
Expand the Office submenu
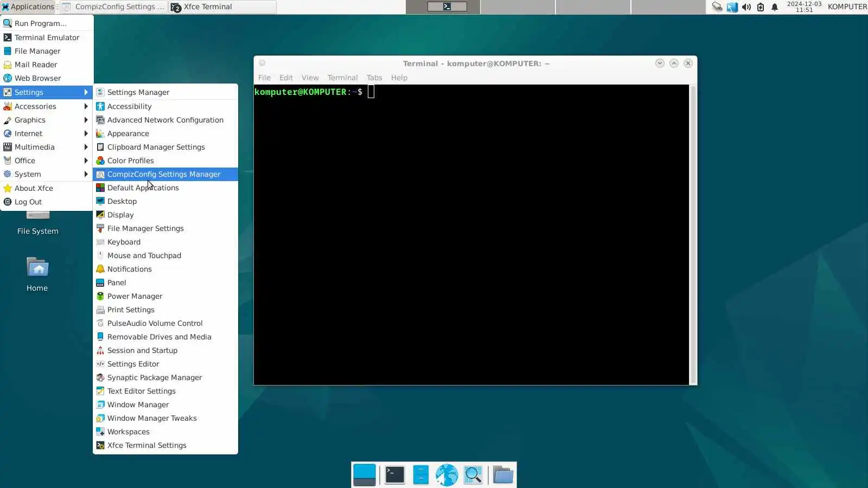point(47,160)
